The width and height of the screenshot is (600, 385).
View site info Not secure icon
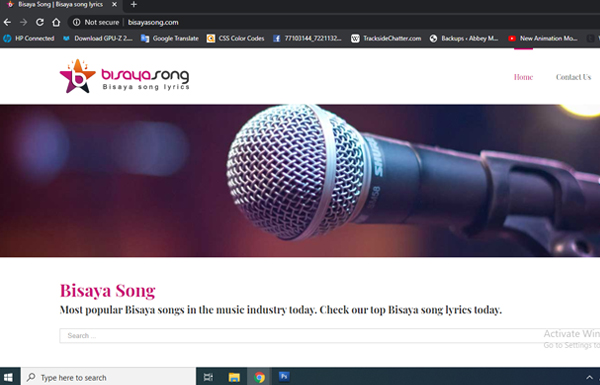tap(96, 23)
